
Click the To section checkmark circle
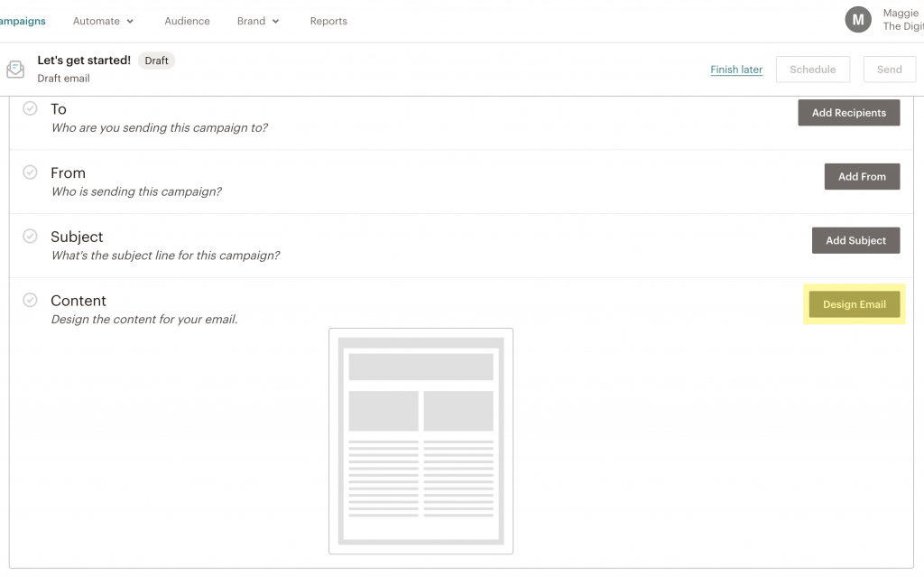pos(30,108)
